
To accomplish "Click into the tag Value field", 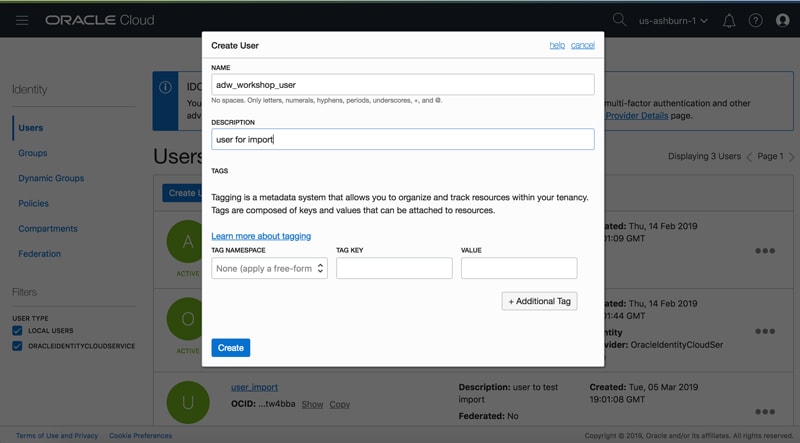I will click(x=519, y=268).
